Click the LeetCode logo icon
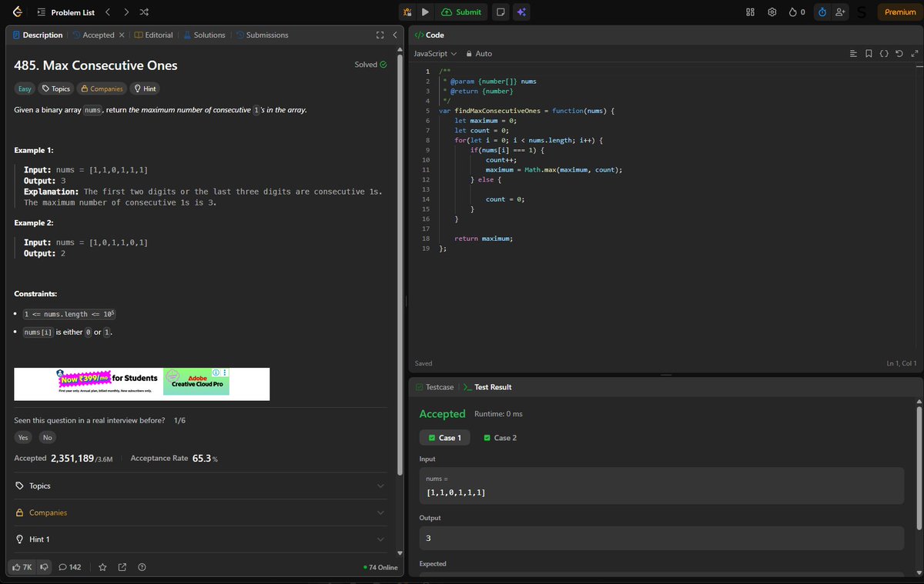 pyautogui.click(x=17, y=12)
